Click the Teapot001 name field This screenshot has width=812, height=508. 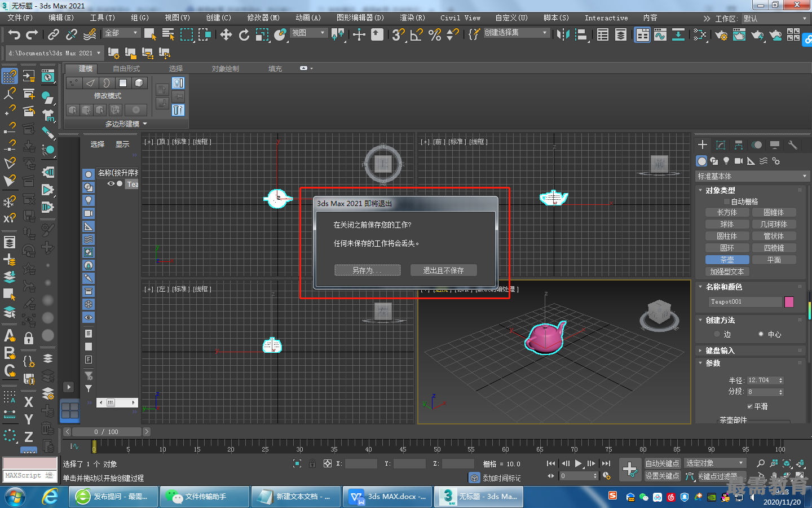pos(745,301)
